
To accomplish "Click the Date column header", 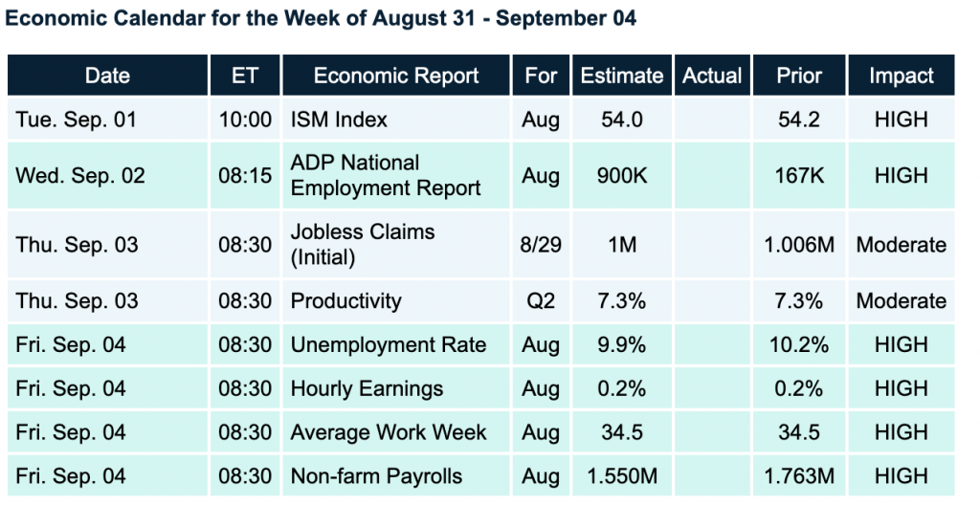I will click(107, 76).
